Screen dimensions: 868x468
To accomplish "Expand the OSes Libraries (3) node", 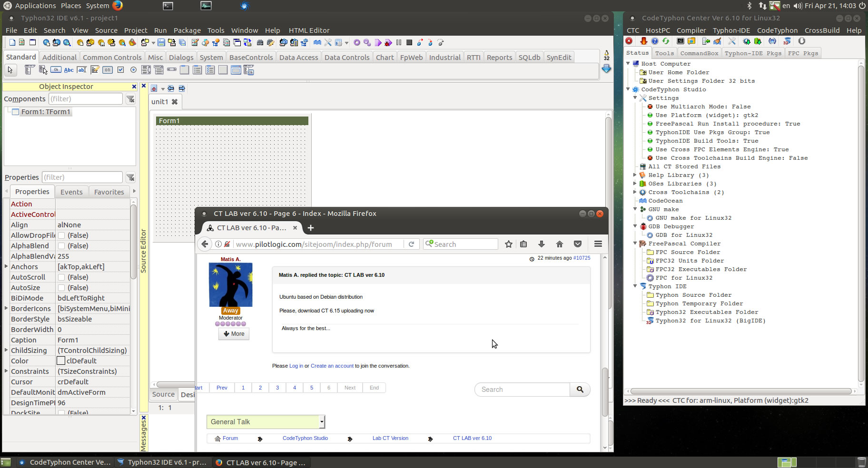I will pyautogui.click(x=635, y=183).
